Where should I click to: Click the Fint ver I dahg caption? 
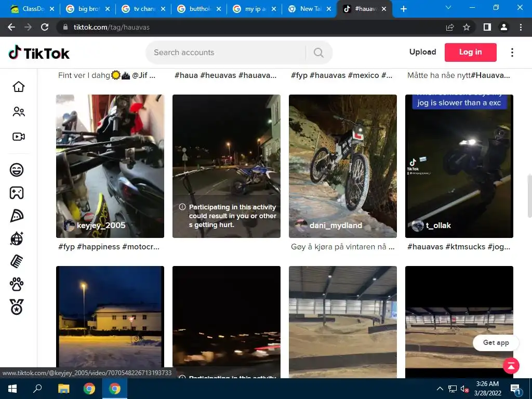(107, 75)
